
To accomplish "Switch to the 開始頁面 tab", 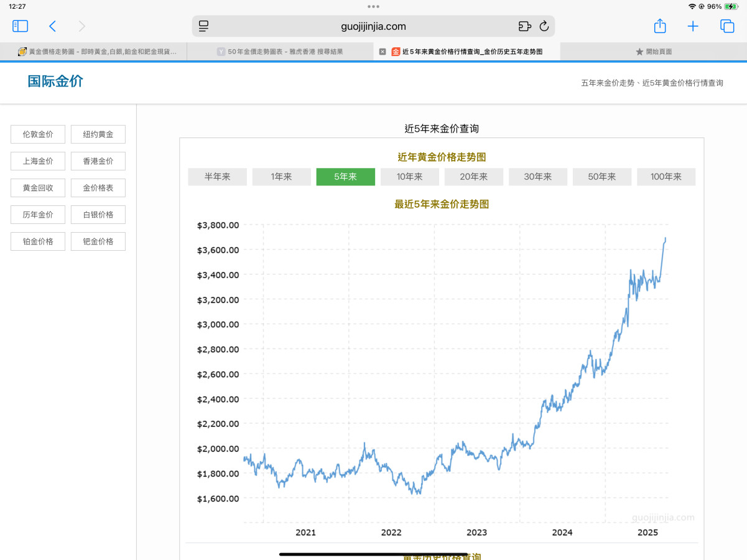I will click(653, 52).
